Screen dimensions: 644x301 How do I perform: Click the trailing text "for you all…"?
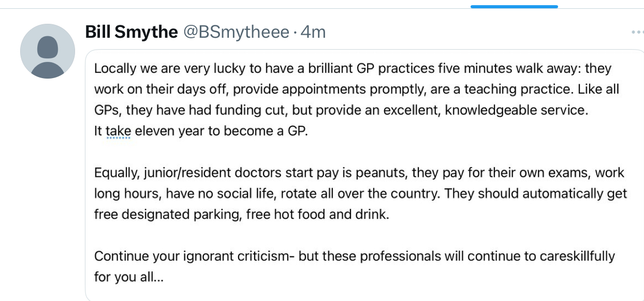128,277
